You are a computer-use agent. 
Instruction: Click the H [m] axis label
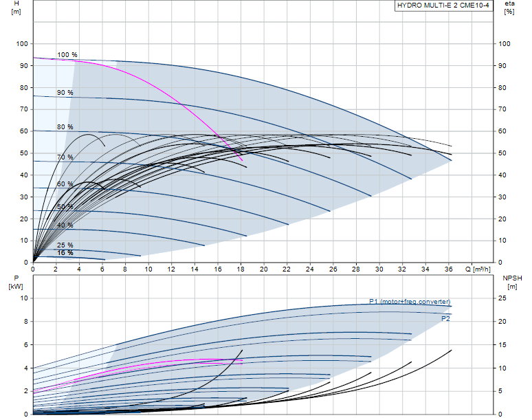coord(16,8)
